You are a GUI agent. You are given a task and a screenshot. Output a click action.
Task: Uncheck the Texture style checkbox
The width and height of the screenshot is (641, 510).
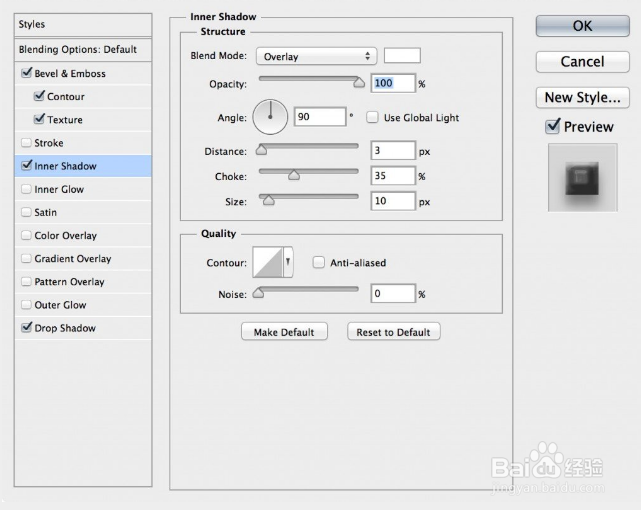[x=39, y=119]
